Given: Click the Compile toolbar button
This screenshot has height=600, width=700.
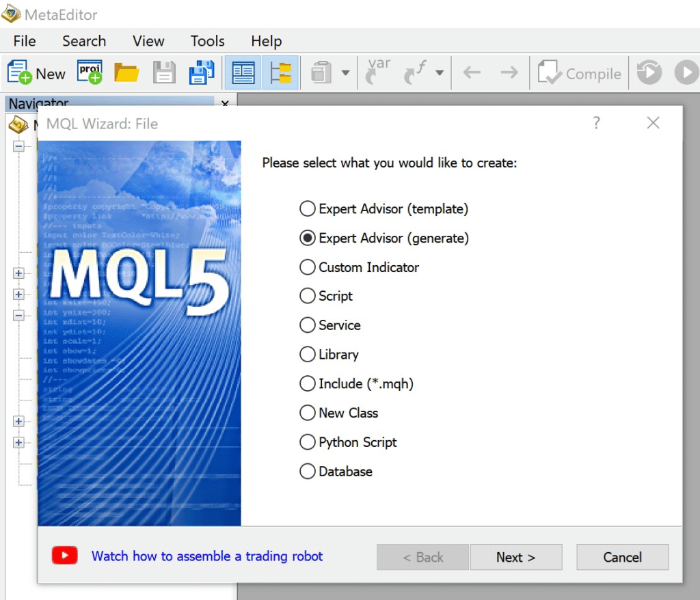Looking at the screenshot, I should 580,73.
